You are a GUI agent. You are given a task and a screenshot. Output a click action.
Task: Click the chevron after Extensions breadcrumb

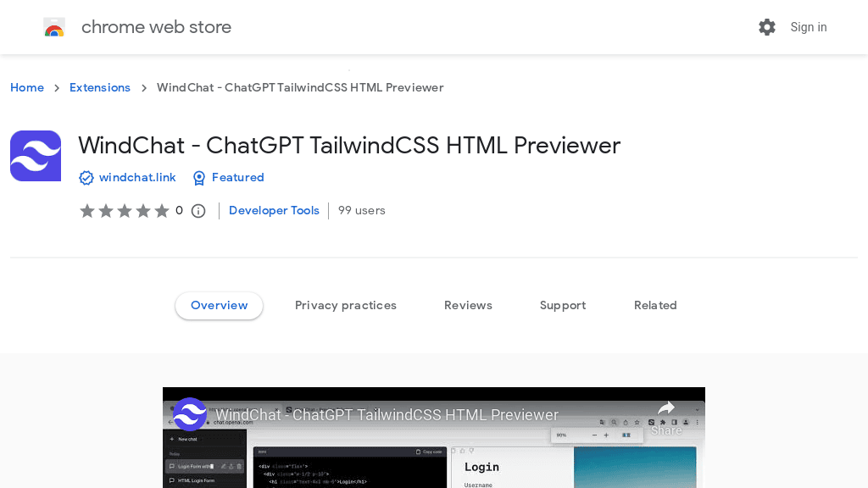(144, 88)
